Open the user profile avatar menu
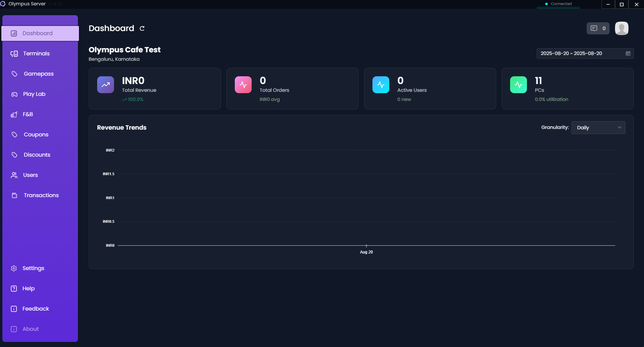The image size is (644, 347). click(621, 28)
